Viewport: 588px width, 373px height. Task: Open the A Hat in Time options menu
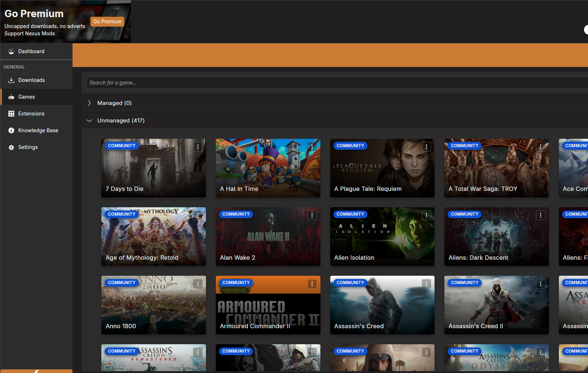point(312,147)
